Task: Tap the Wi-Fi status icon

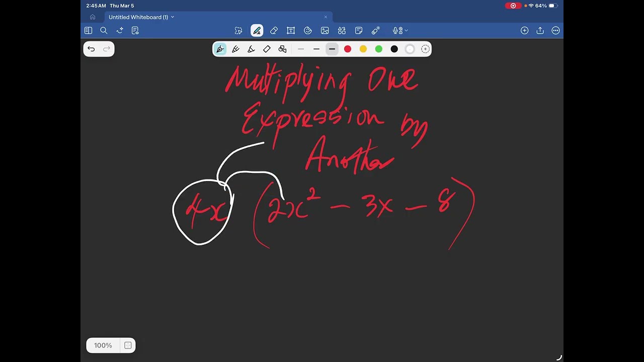Action: click(x=531, y=6)
